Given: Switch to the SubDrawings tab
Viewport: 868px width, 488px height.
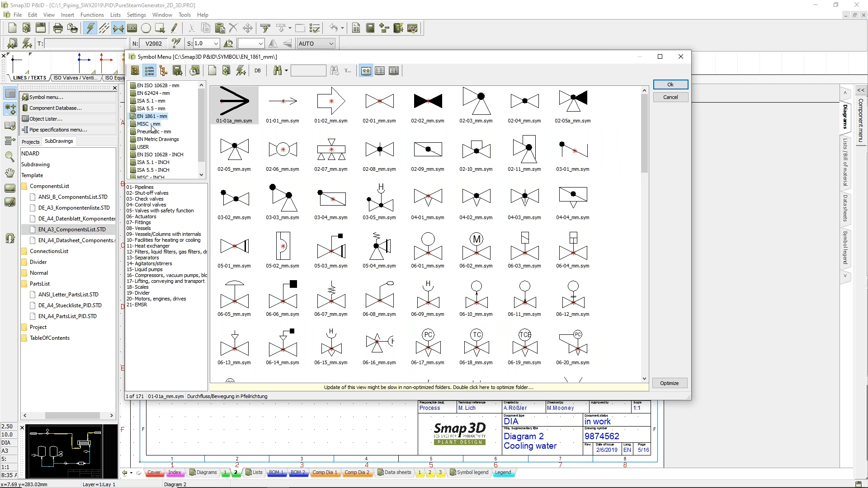Looking at the screenshot, I should point(59,141).
